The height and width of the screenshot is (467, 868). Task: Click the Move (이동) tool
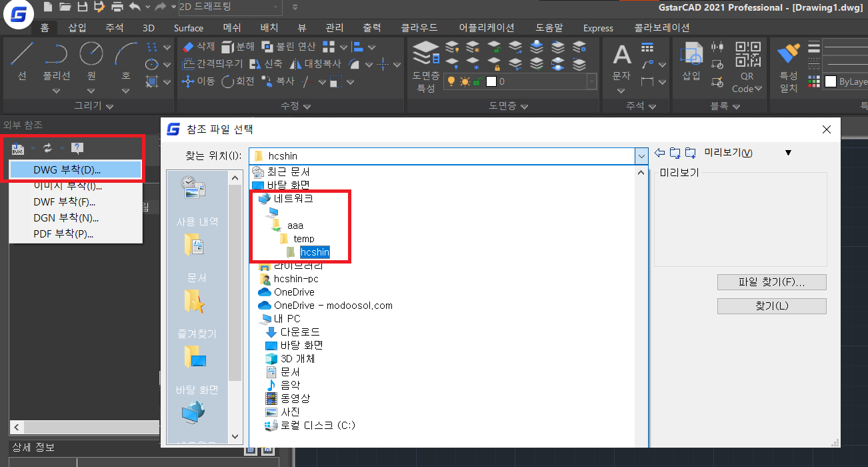[x=199, y=81]
